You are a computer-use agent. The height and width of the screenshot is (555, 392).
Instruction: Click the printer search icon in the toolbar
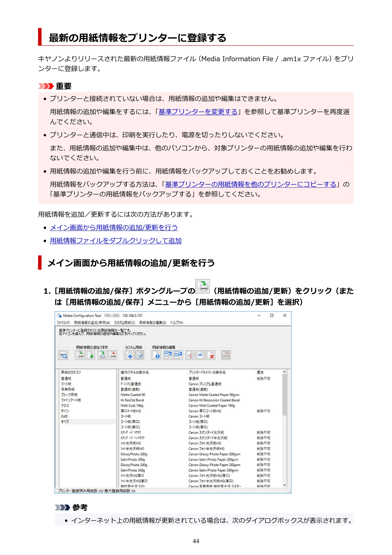point(64,355)
